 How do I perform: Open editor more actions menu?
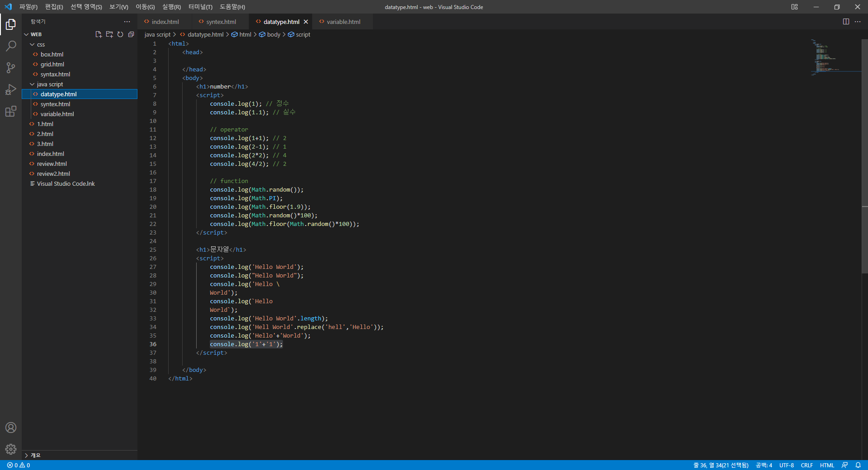pos(858,22)
